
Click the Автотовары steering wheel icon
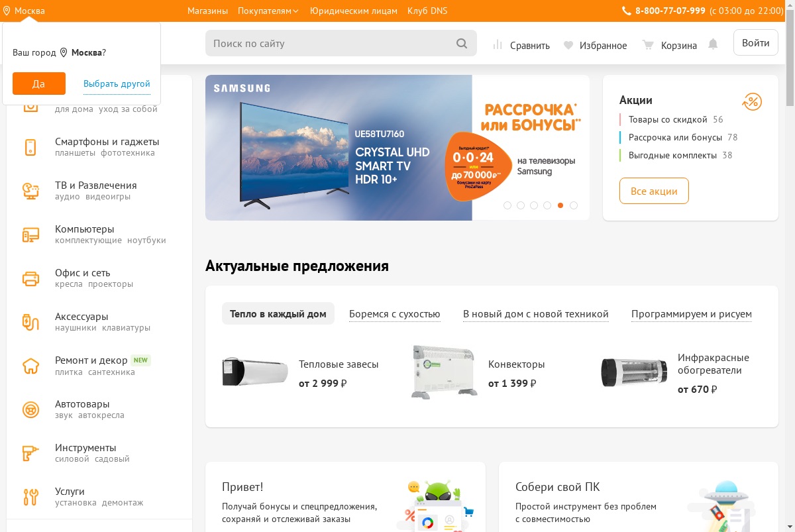tap(30, 409)
